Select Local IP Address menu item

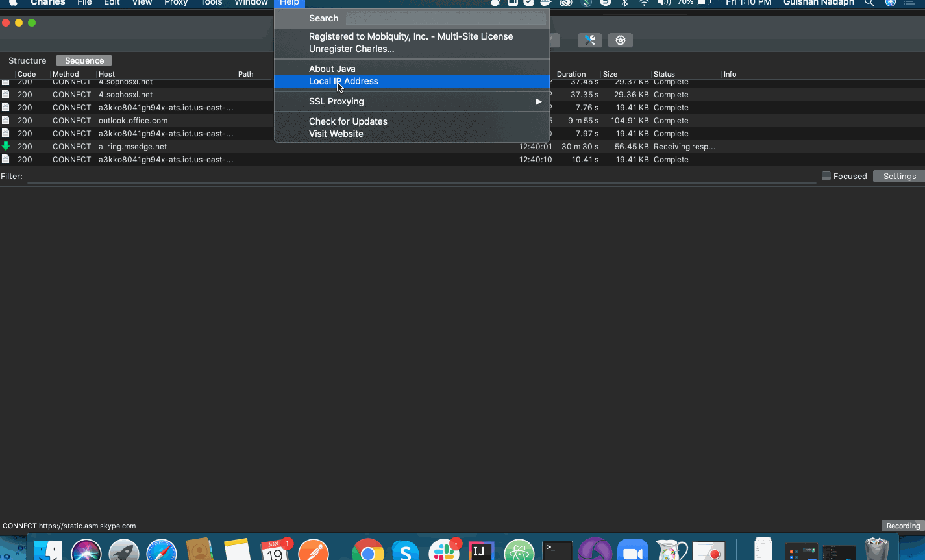pyautogui.click(x=412, y=81)
